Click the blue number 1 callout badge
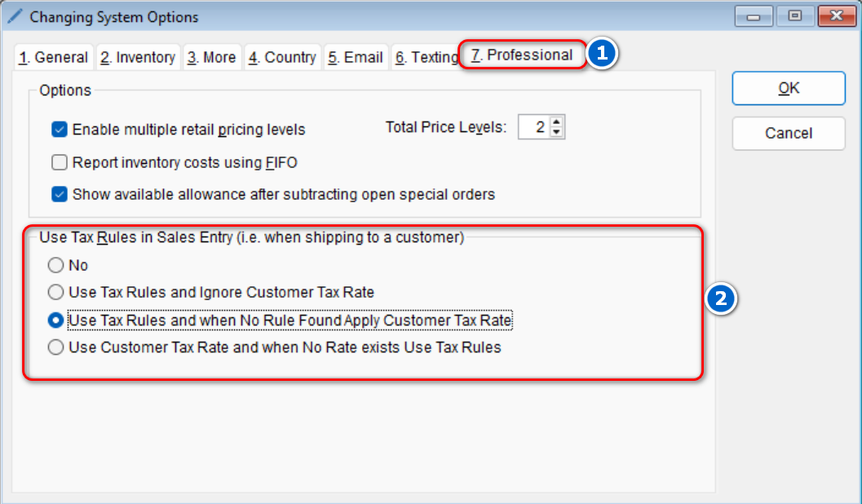This screenshot has width=862, height=504. [x=603, y=55]
